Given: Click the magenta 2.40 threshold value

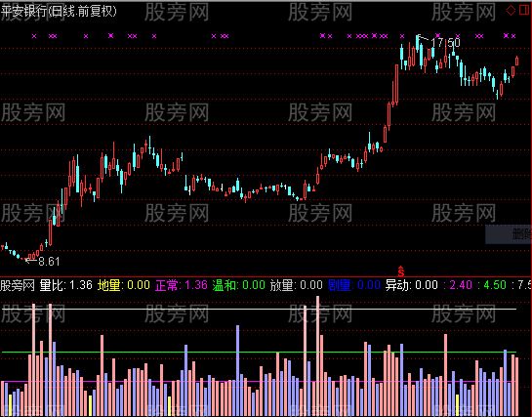Looking at the screenshot, I should 461,285.
